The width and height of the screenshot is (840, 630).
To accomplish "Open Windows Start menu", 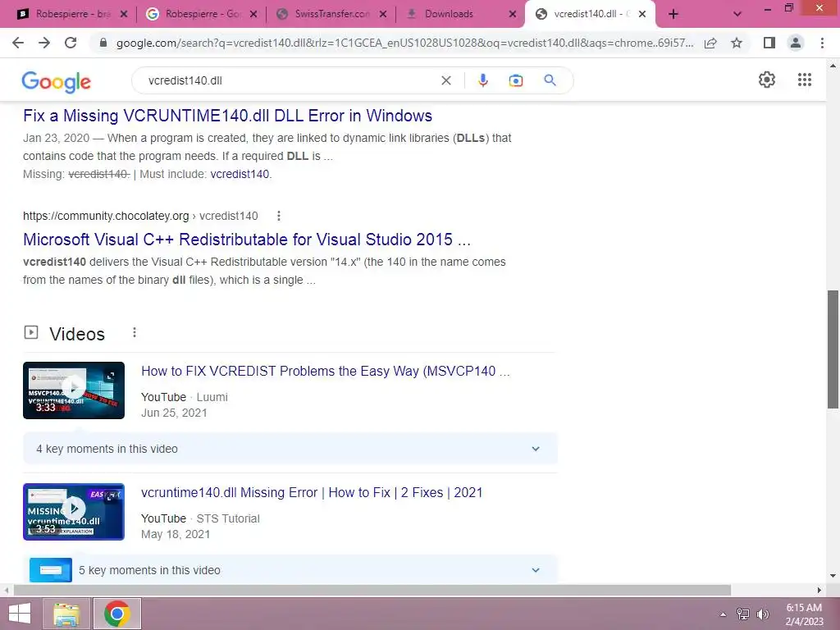I will [20, 614].
